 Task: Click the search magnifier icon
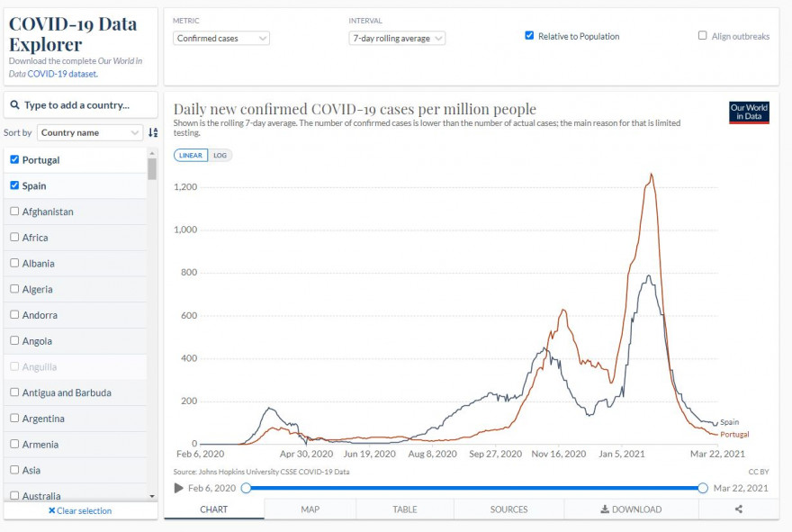(15, 105)
